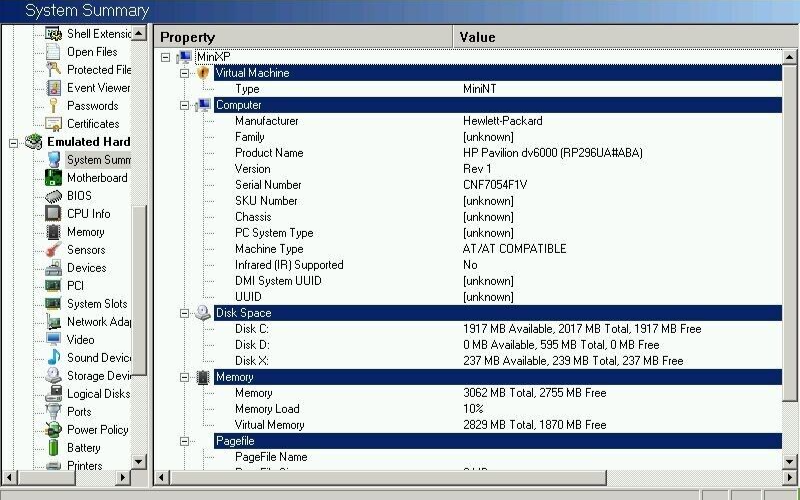Click the Battery icon
The width and height of the screenshot is (800, 500).
pos(53,447)
